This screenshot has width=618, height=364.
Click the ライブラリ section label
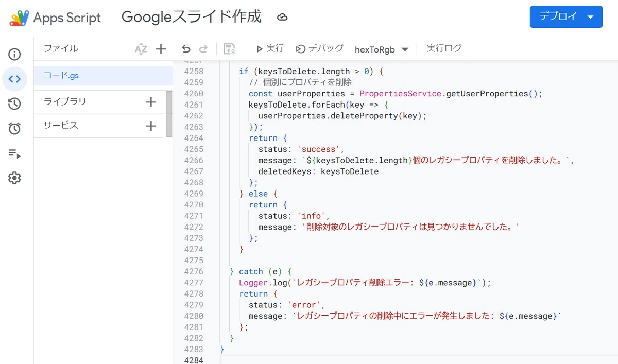pyautogui.click(x=65, y=102)
